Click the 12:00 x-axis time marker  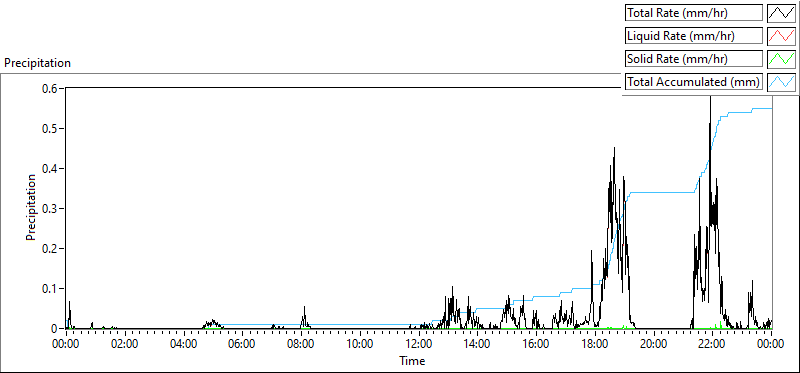point(419,344)
